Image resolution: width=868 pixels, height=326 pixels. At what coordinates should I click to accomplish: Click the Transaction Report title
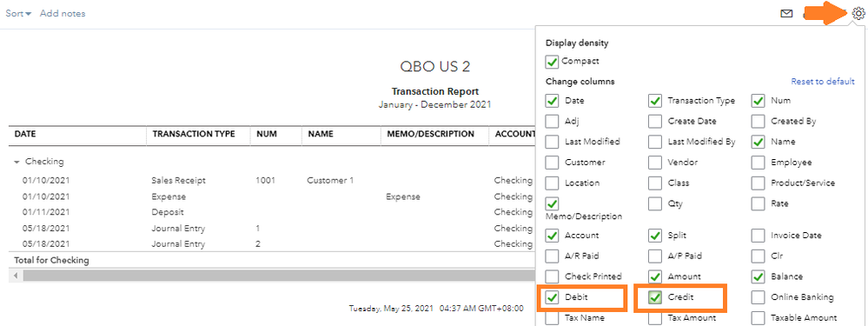pyautogui.click(x=435, y=91)
